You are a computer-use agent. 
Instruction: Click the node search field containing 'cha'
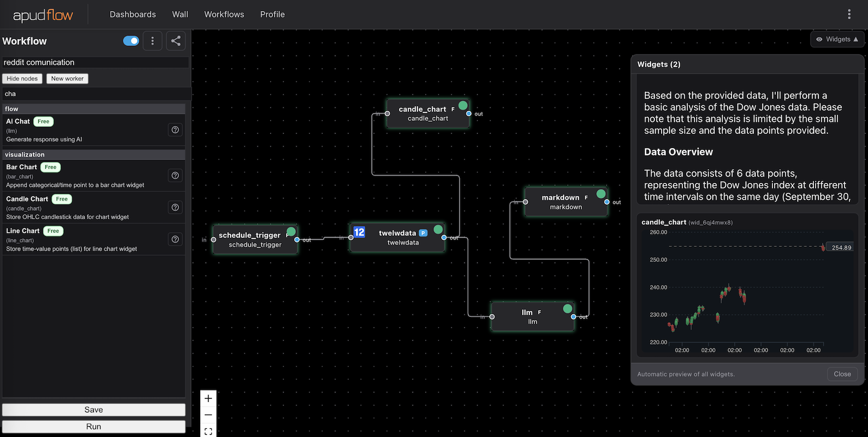coord(96,94)
